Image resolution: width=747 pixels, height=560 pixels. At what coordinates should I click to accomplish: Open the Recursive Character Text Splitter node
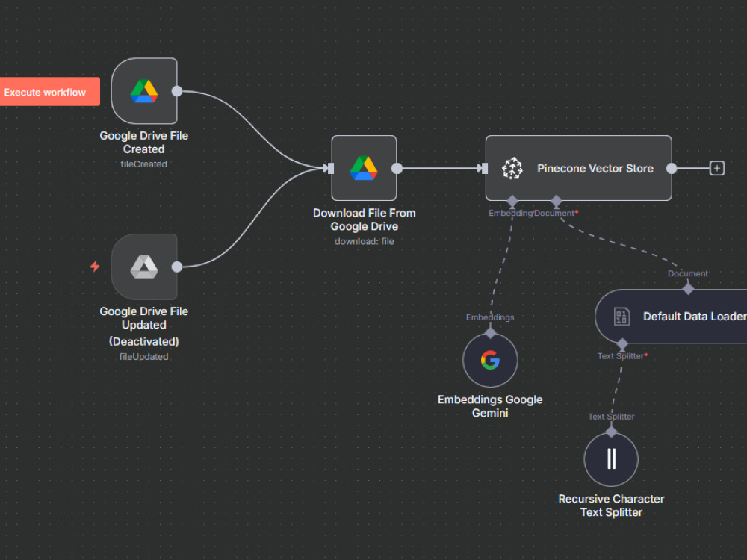(611, 459)
